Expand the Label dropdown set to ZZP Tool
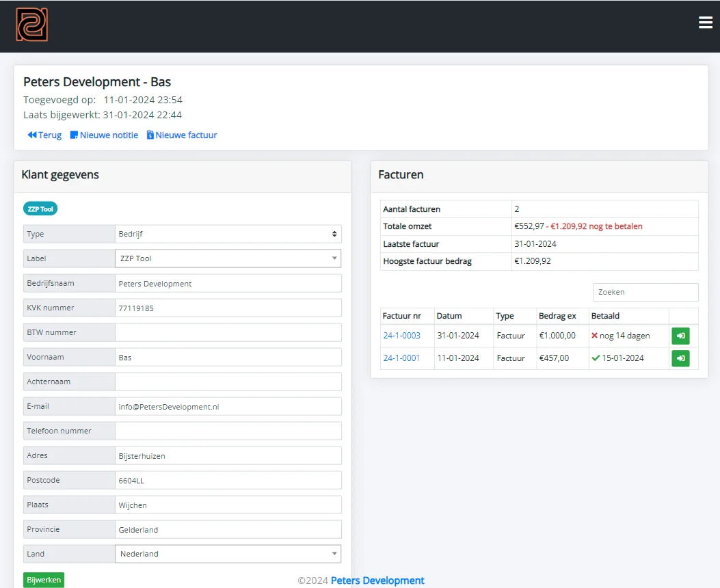This screenshot has height=588, width=720. click(x=227, y=258)
